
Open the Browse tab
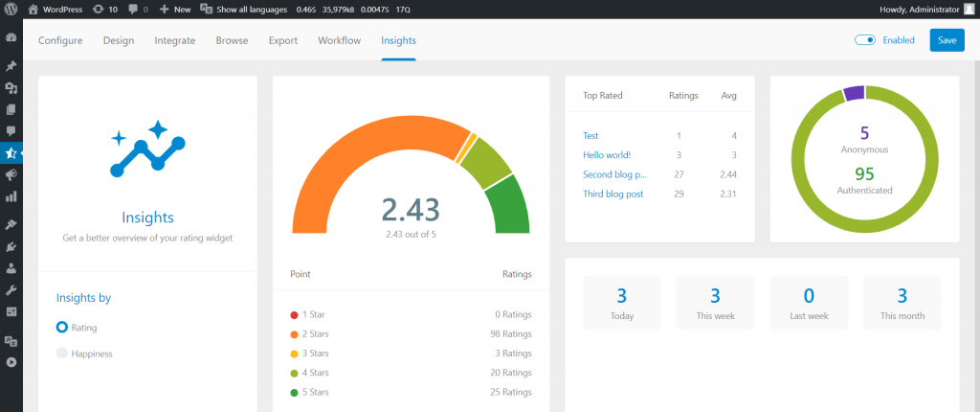coord(232,40)
